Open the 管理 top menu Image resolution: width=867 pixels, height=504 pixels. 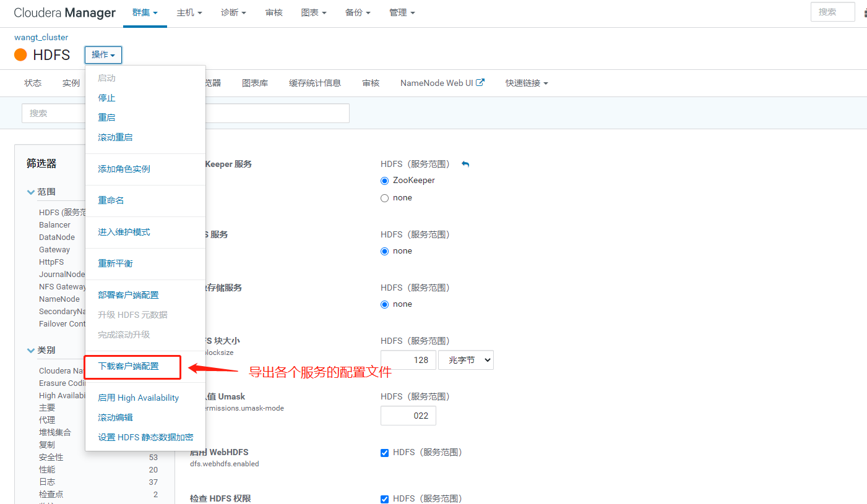pos(402,12)
